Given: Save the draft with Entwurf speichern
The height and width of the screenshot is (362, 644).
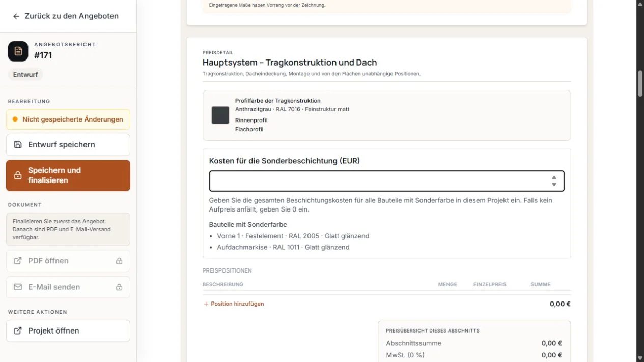Looking at the screenshot, I should coord(68,145).
